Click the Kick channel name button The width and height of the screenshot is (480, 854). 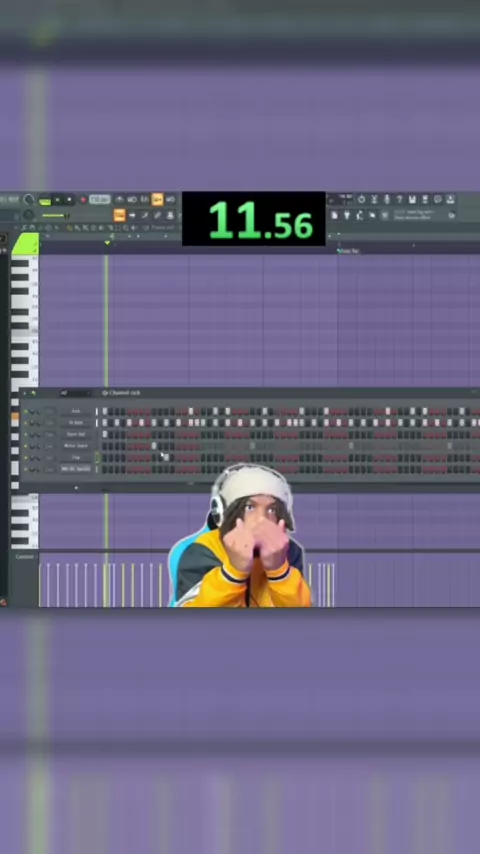click(x=76, y=412)
